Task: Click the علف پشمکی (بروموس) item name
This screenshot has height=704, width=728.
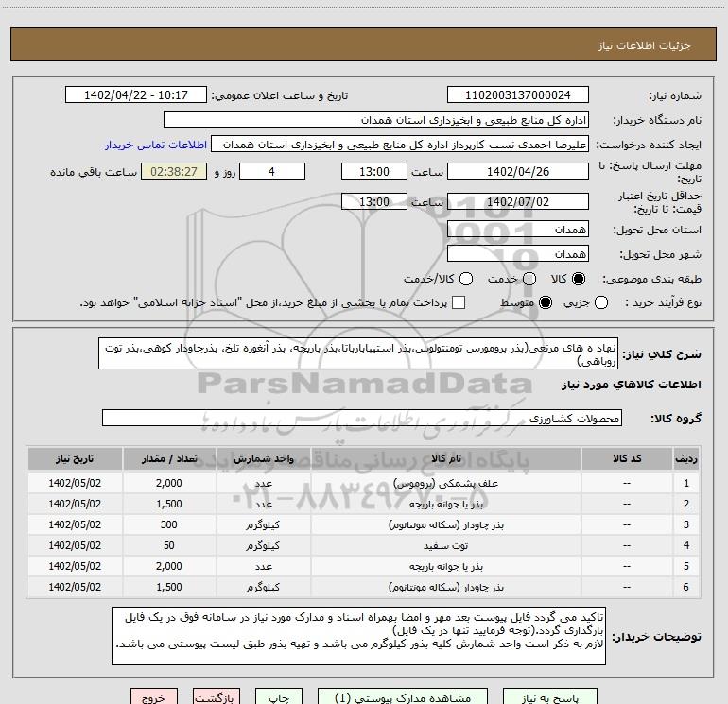Action: tap(445, 483)
